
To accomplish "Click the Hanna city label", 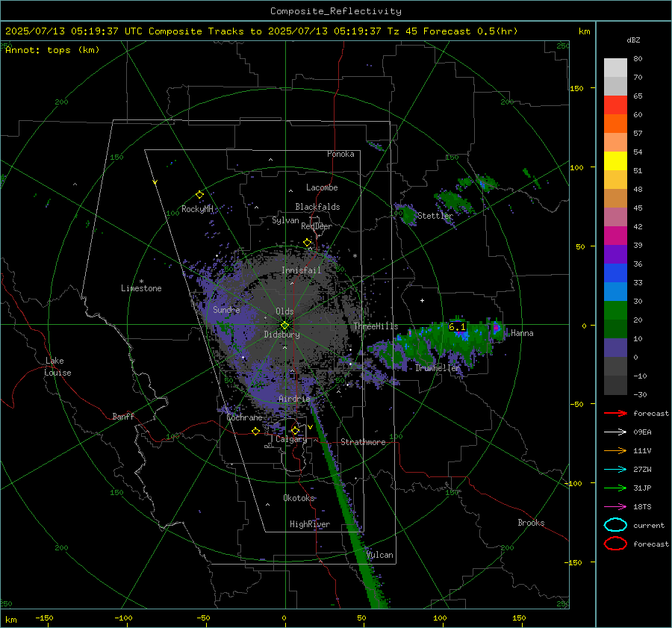I will point(522,333).
